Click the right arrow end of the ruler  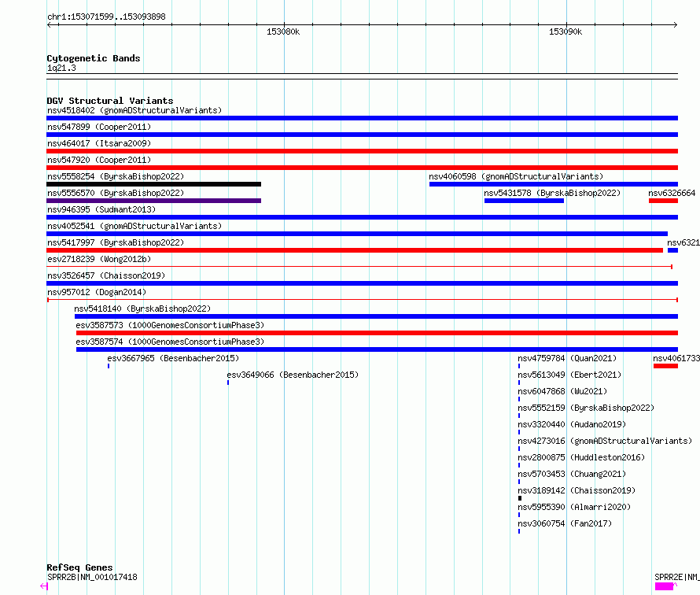tap(676, 25)
